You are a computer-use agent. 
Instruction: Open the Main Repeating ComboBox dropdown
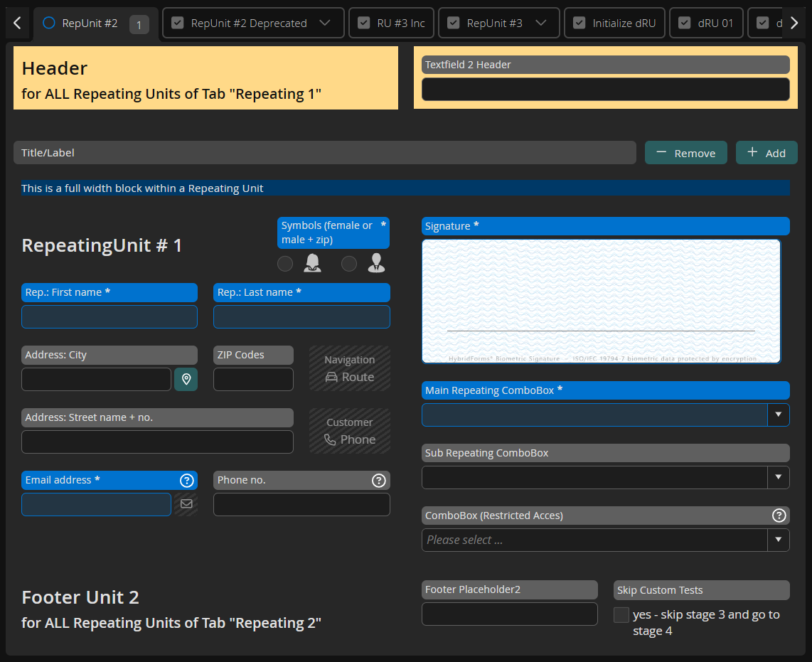(779, 415)
